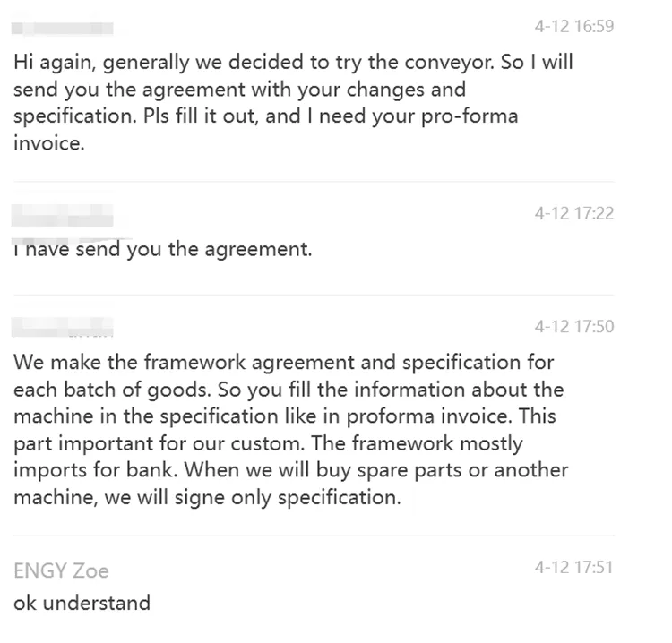Select the "I have send you the agreement" message

pos(163,249)
